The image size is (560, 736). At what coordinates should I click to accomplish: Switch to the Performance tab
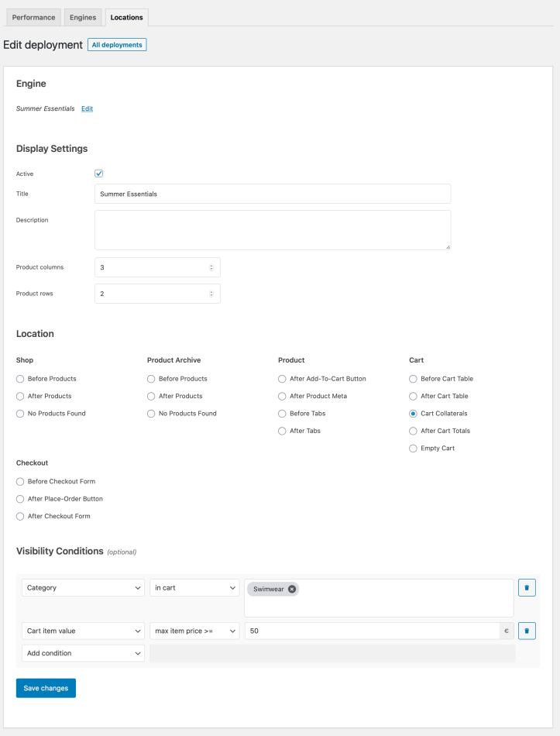coord(34,17)
